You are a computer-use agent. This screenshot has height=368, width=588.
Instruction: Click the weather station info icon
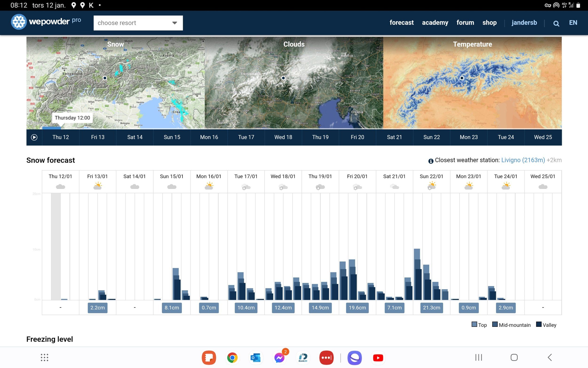coord(431,161)
